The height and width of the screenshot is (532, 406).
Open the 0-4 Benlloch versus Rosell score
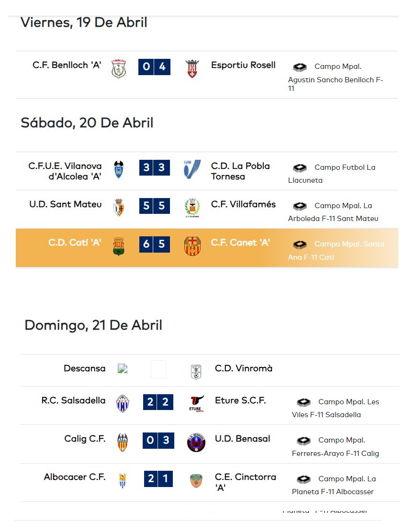coord(154,67)
